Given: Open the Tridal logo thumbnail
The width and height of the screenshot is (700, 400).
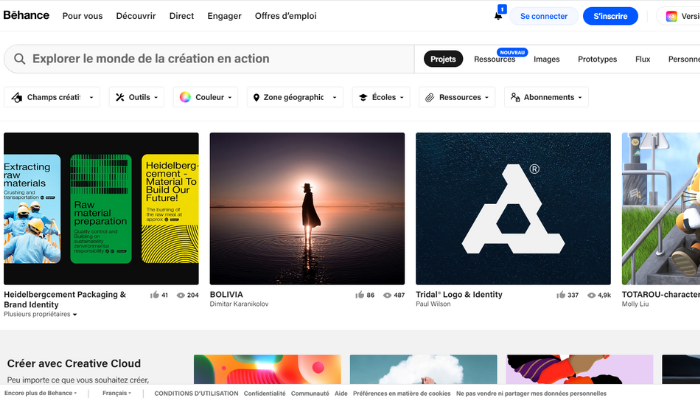Looking at the screenshot, I should point(513,208).
